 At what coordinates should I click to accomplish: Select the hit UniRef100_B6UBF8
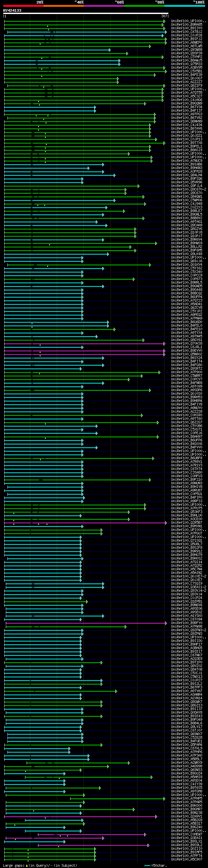[187, 458]
